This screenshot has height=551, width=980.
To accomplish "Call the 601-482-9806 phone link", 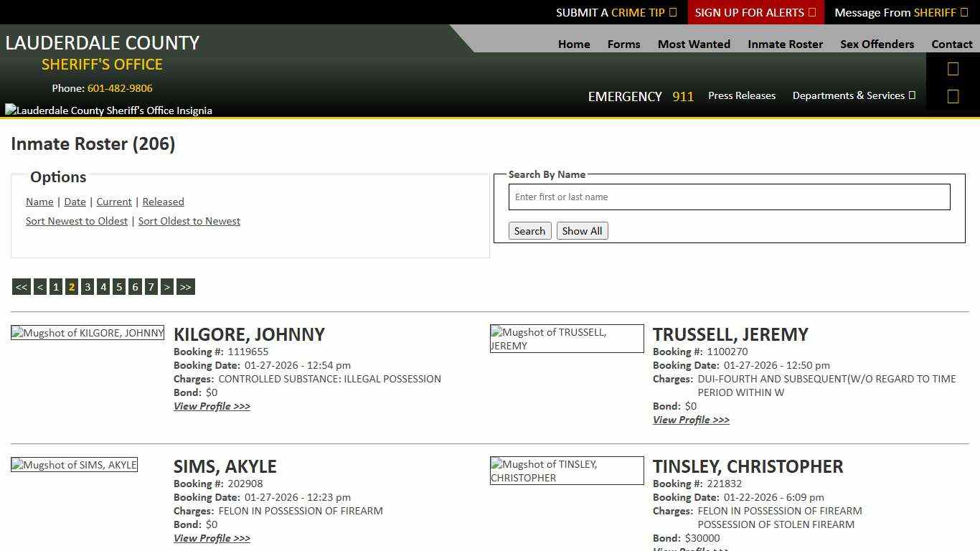I will 119,88.
